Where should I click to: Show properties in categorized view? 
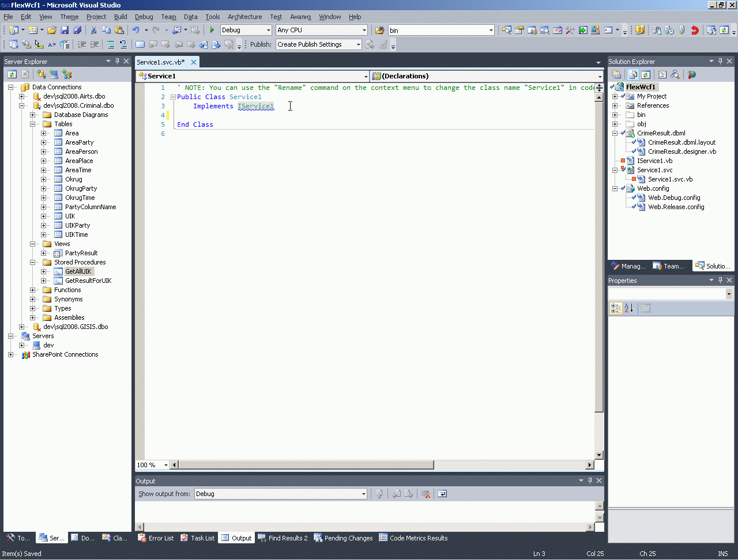616,308
